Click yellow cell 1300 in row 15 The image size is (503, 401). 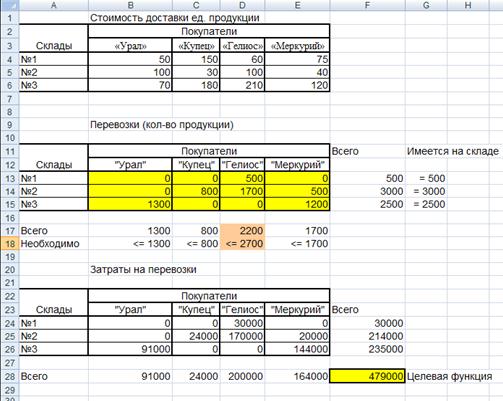pyautogui.click(x=130, y=204)
